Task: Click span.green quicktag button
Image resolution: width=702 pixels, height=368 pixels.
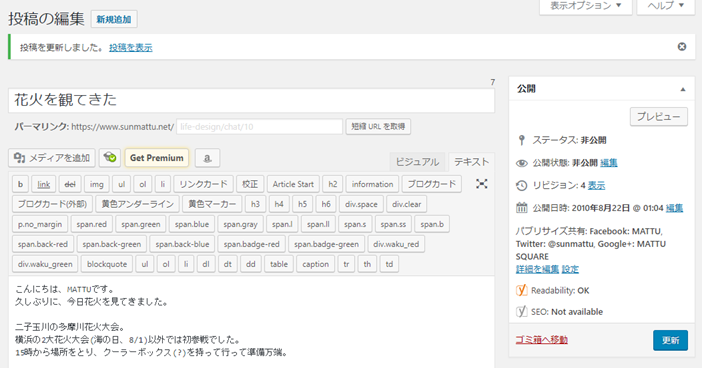Action: pos(141,224)
